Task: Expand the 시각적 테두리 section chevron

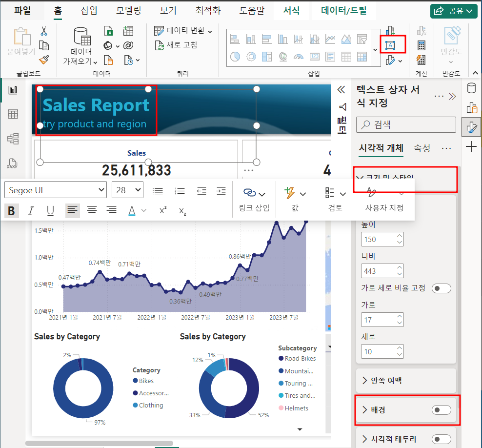Action: pos(364,439)
